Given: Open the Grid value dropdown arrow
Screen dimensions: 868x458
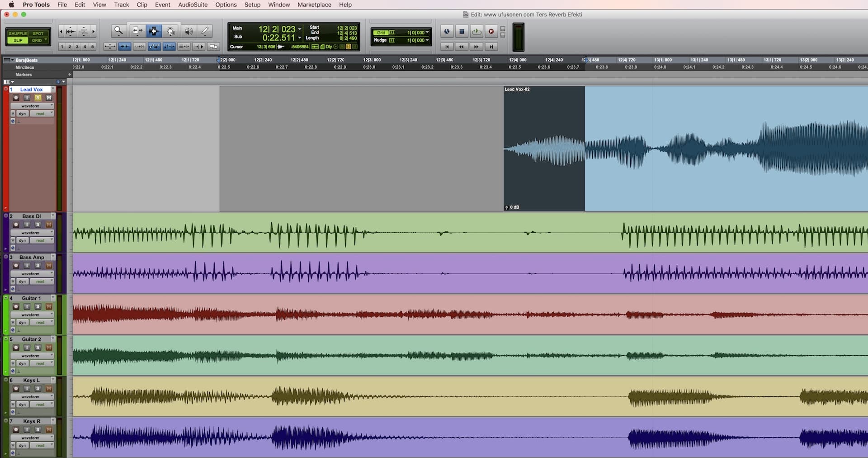Looking at the screenshot, I should 427,33.
